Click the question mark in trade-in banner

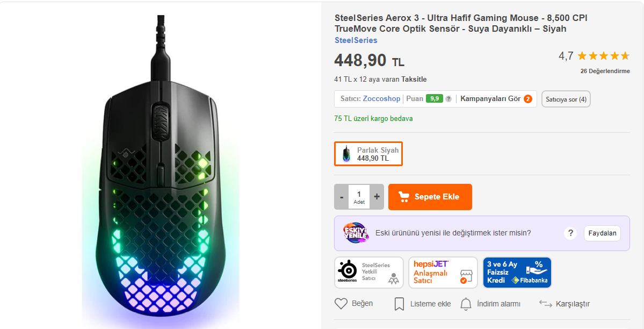pos(570,233)
